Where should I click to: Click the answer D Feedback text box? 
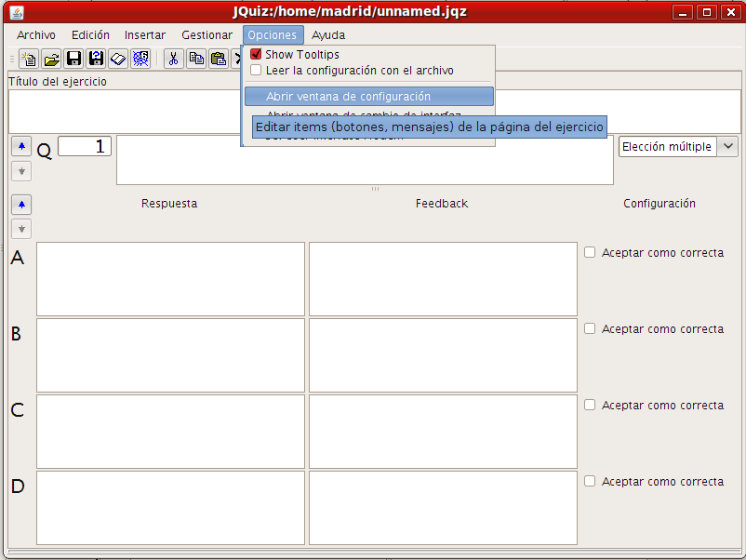[443, 508]
